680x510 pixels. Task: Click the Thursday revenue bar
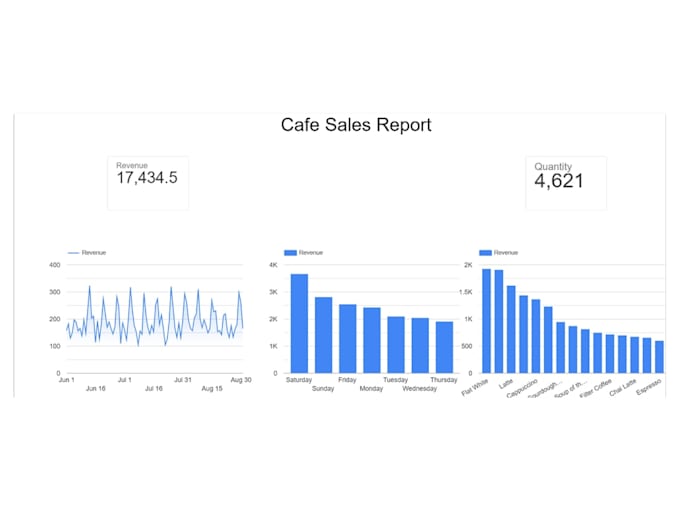point(445,347)
